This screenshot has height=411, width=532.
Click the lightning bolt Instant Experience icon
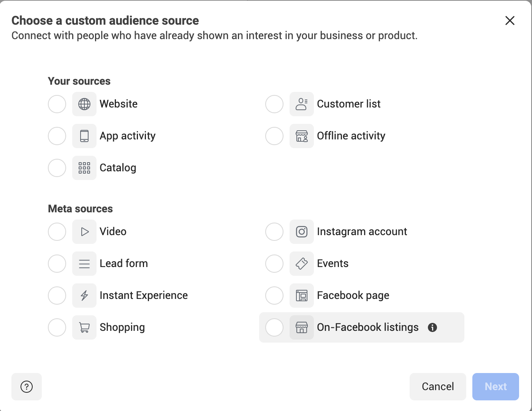click(84, 296)
